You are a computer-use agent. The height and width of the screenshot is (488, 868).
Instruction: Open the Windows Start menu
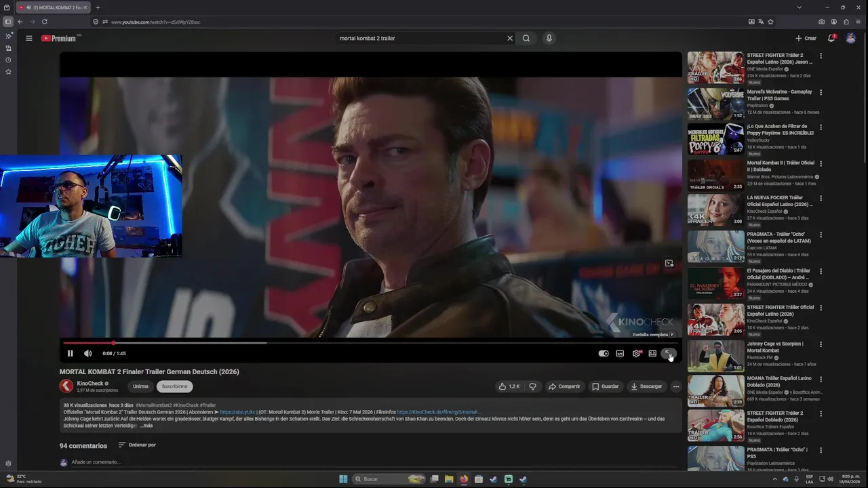[343, 479]
